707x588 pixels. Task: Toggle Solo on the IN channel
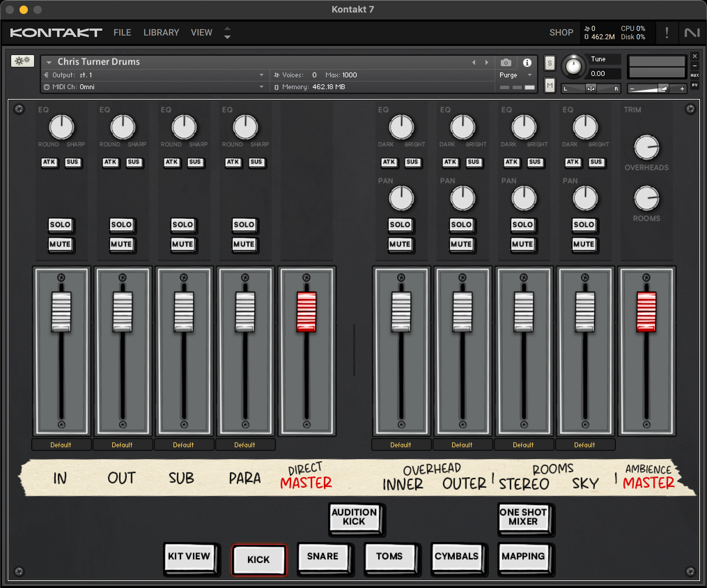pos(60,225)
